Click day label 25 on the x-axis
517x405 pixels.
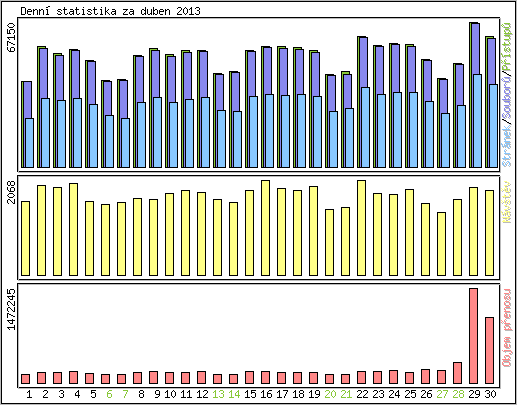click(410, 394)
